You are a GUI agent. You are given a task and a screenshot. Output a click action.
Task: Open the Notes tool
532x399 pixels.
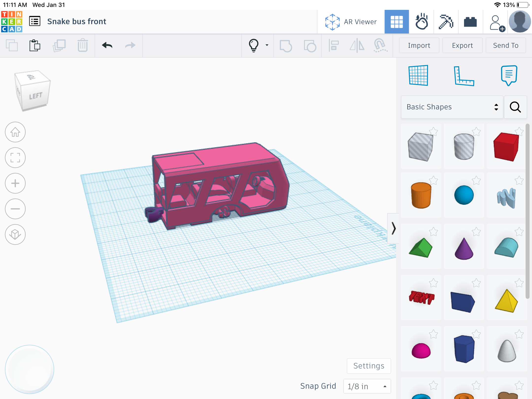tap(509, 75)
